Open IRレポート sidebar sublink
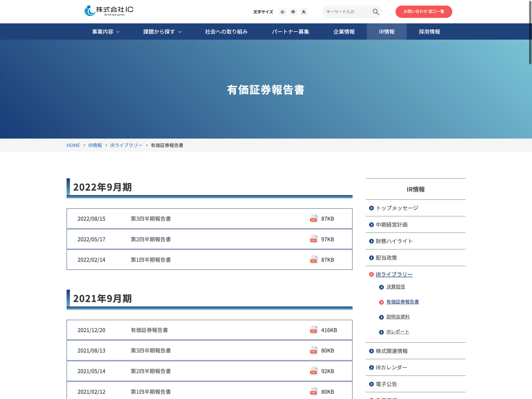The width and height of the screenshot is (532, 399). [398, 332]
